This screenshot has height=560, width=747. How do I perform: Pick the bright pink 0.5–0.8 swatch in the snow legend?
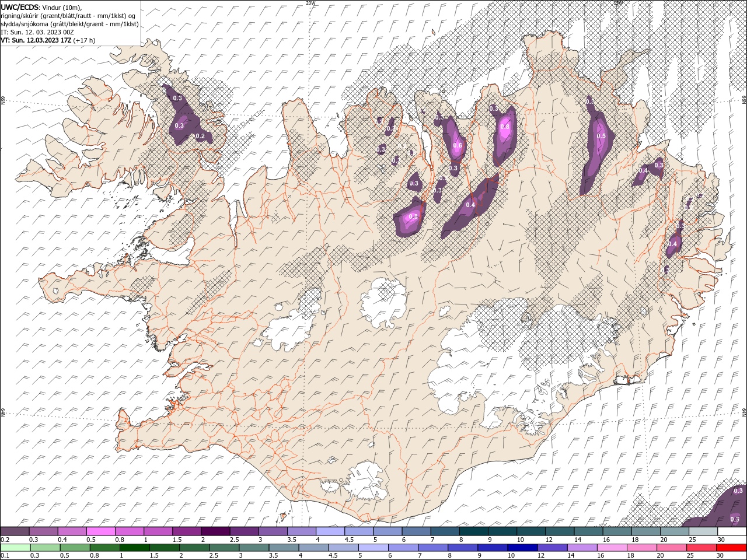coord(101,531)
